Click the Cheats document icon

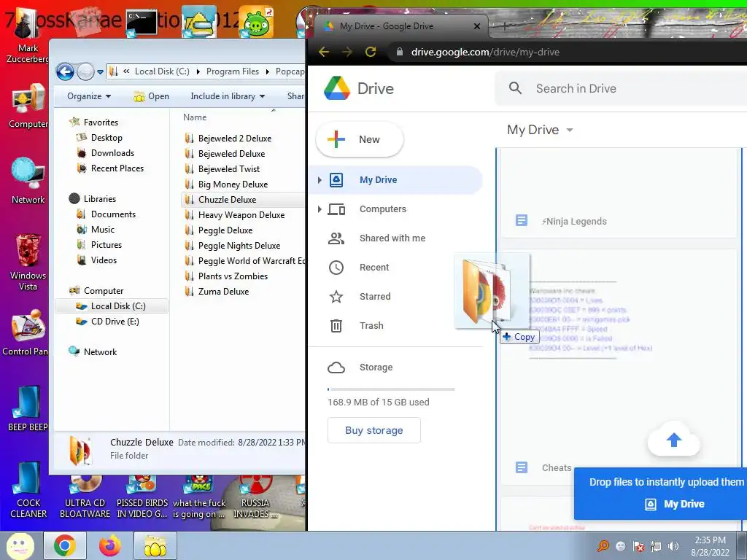522,467
